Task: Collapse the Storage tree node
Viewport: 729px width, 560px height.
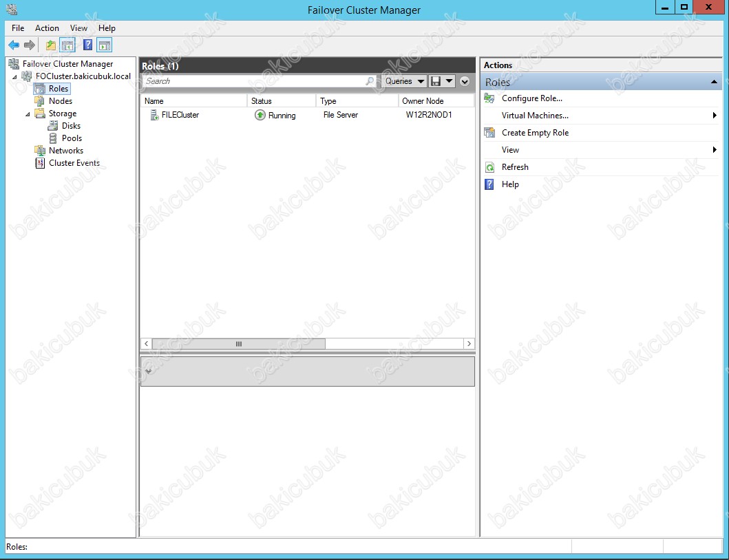Action: (28, 114)
